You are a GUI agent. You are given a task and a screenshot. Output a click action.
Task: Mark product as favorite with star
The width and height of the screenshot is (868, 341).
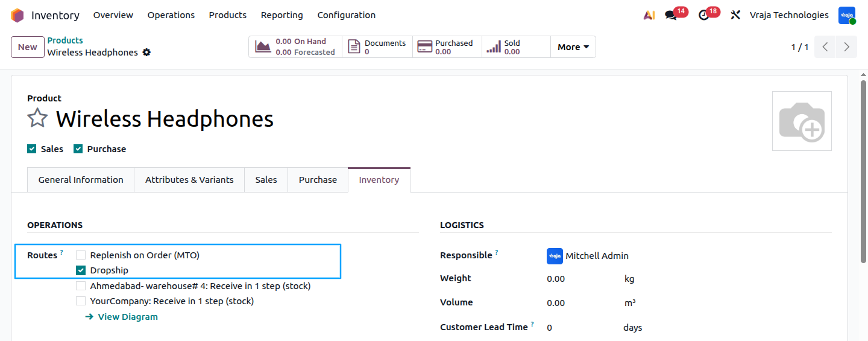point(37,118)
